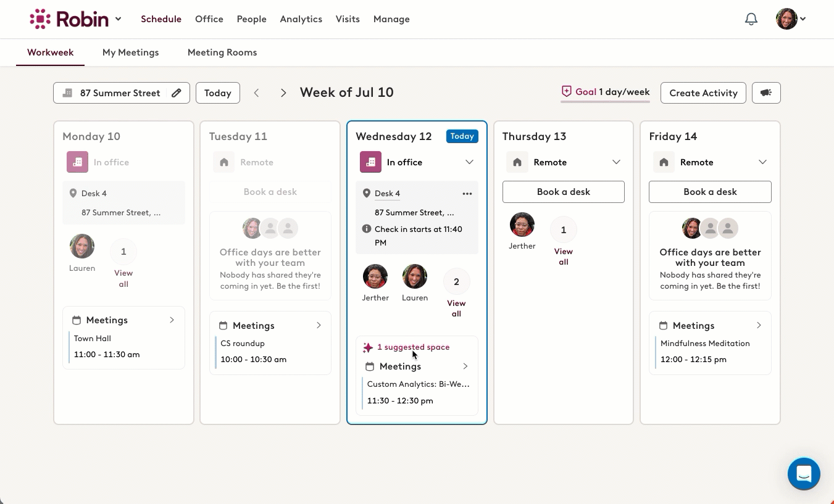
Task: Expand Friday's Remote status dropdown
Action: pos(762,162)
